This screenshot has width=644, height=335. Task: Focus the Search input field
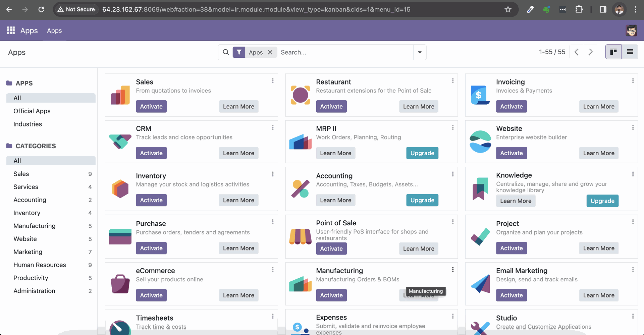(345, 52)
